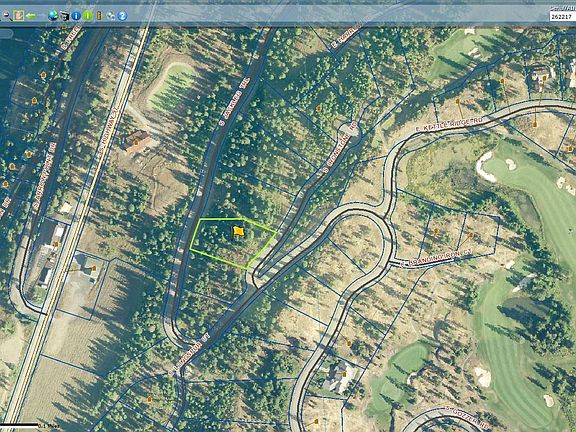The height and width of the screenshot is (432, 576).
Task: Select the zoom out magnifier tool
Action: click(x=7, y=16)
